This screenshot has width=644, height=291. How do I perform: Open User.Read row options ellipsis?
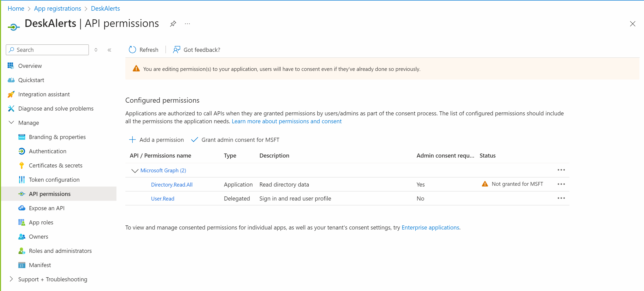tap(561, 198)
